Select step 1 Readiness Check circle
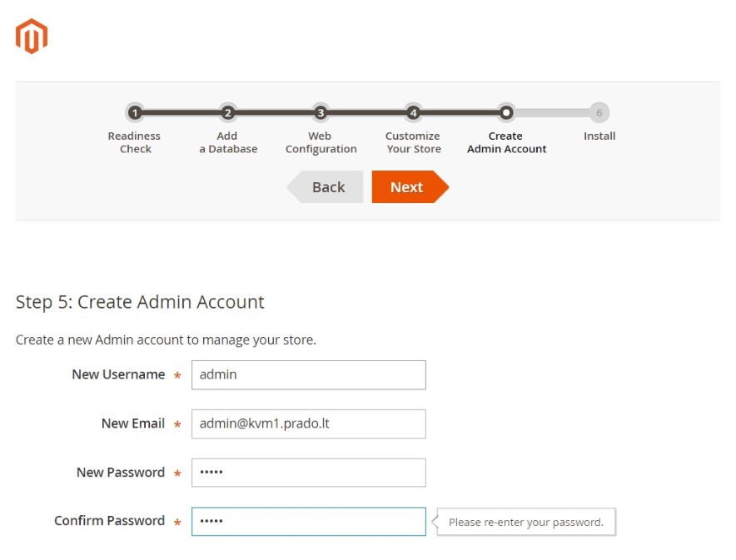The height and width of the screenshot is (560, 736). pos(135,112)
